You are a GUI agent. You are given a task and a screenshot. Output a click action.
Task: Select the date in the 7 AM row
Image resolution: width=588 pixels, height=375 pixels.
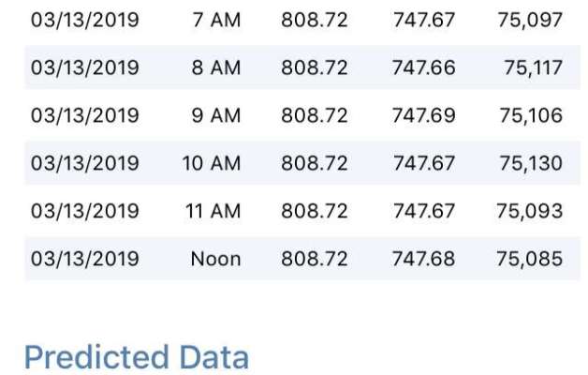click(85, 20)
